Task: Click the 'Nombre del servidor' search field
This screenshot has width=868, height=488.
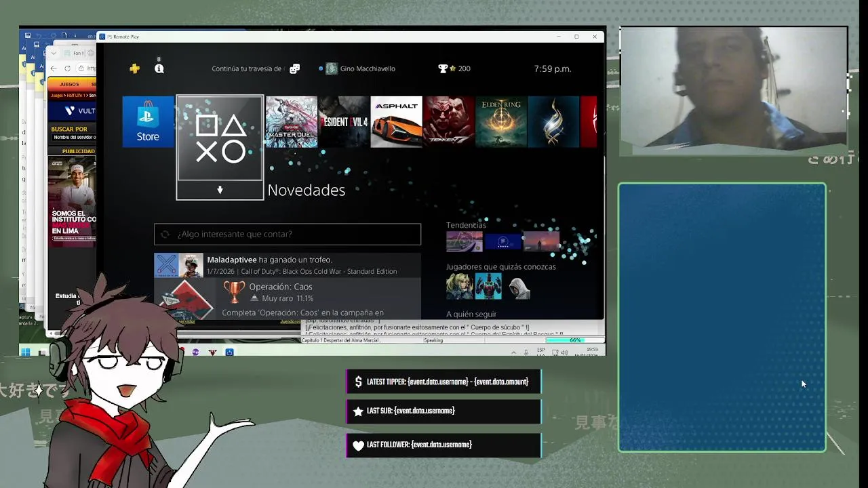Action: pyautogui.click(x=73, y=138)
